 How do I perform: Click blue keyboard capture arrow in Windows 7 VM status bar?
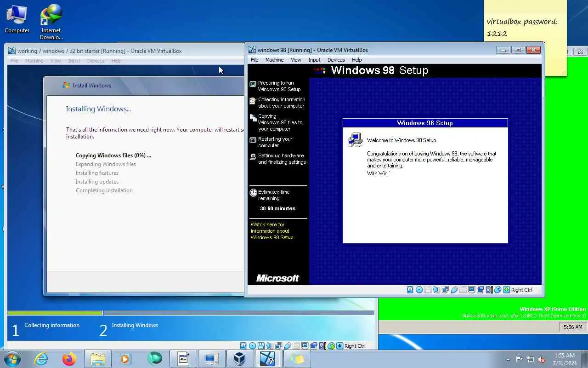[x=339, y=346]
